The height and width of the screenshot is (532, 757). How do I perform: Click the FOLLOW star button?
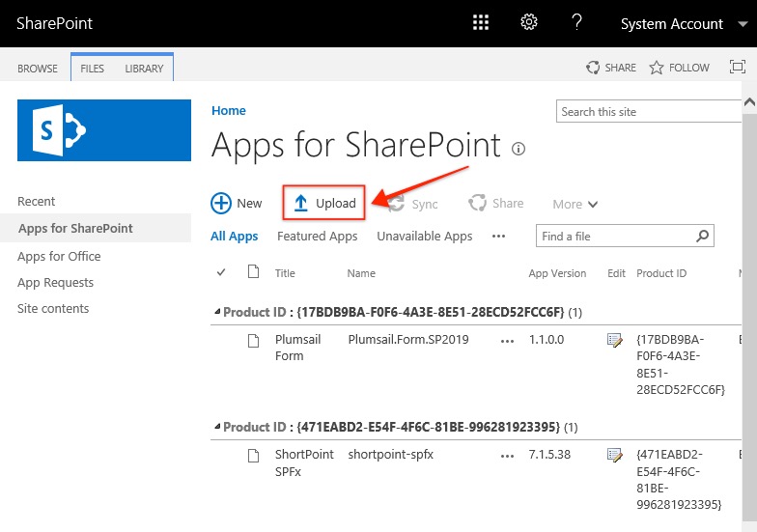point(680,68)
